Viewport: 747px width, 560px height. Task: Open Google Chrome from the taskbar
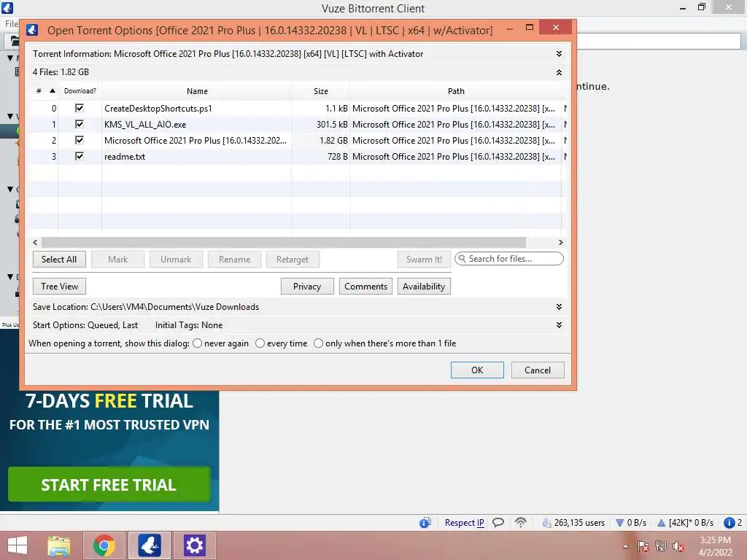(x=104, y=545)
